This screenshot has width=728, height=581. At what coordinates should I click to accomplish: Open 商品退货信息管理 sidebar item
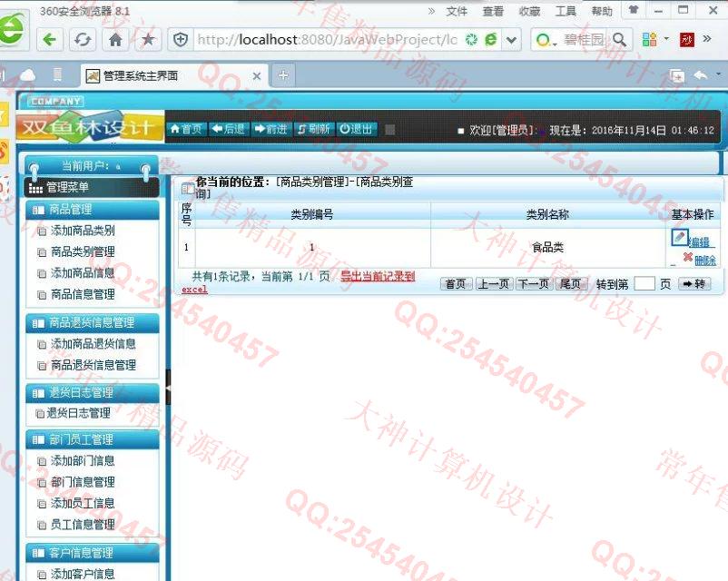point(93,365)
